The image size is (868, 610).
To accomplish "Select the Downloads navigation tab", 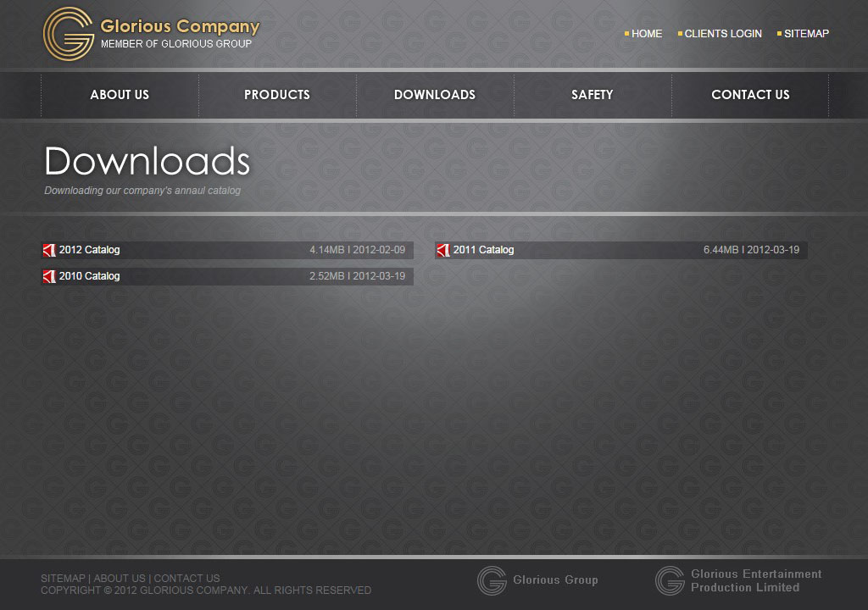I will click(435, 95).
